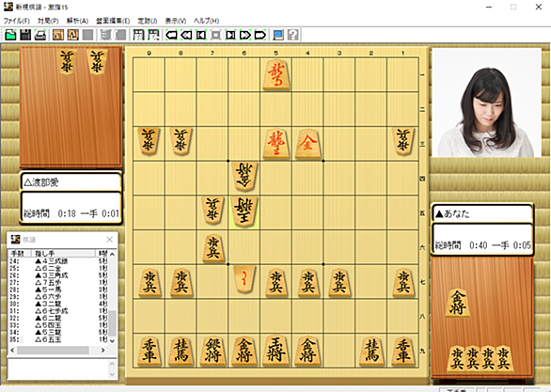Viewport: 551px width, 392px height.
Task: Pick the gold general (金将) from your piece stand
Action: click(458, 303)
